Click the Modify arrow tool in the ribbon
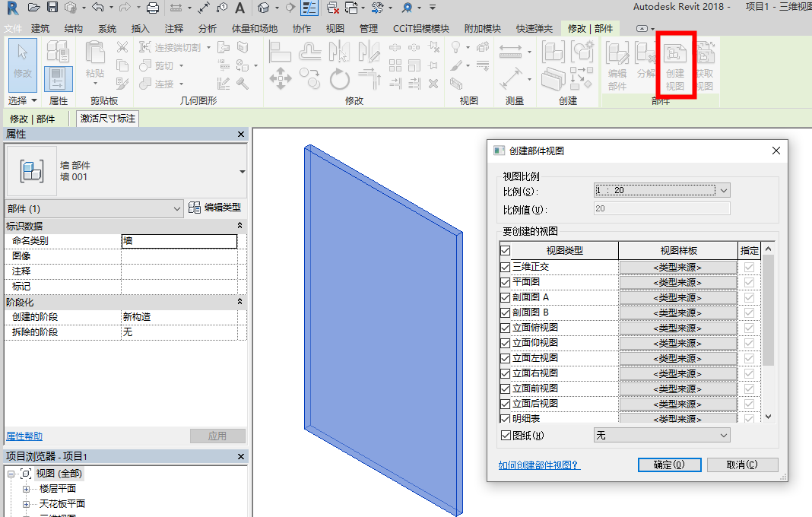Viewport: 812px width, 517px height. coord(23,65)
